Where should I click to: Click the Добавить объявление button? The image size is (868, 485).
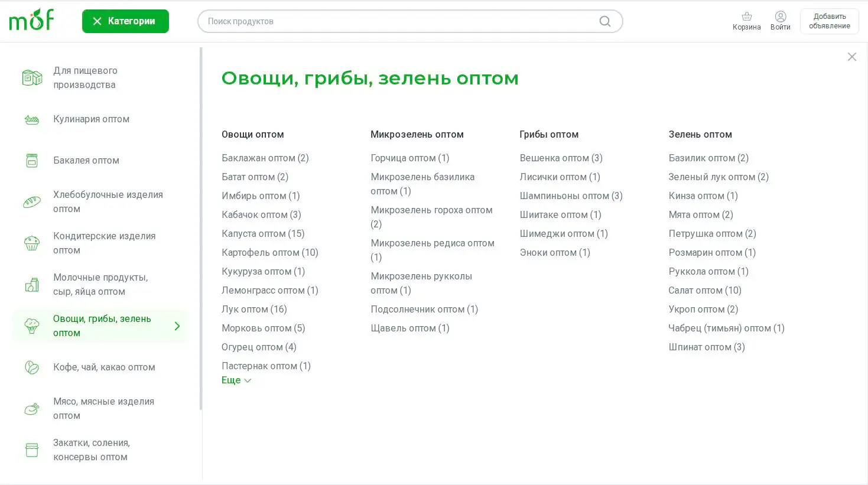(x=829, y=21)
